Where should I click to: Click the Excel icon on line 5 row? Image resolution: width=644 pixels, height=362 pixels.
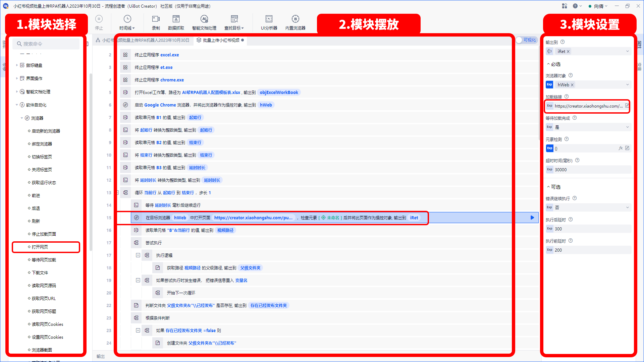125,92
